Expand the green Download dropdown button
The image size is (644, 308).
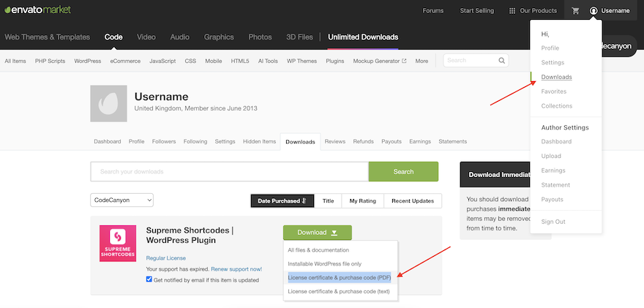pos(317,233)
